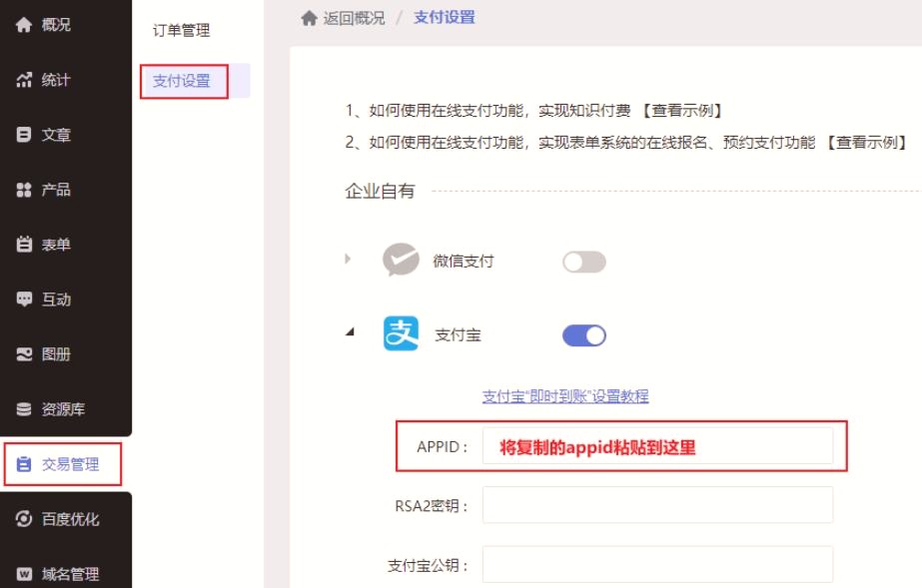Disable the 支付宝 toggle switch
The image size is (922, 588).
coord(584,335)
